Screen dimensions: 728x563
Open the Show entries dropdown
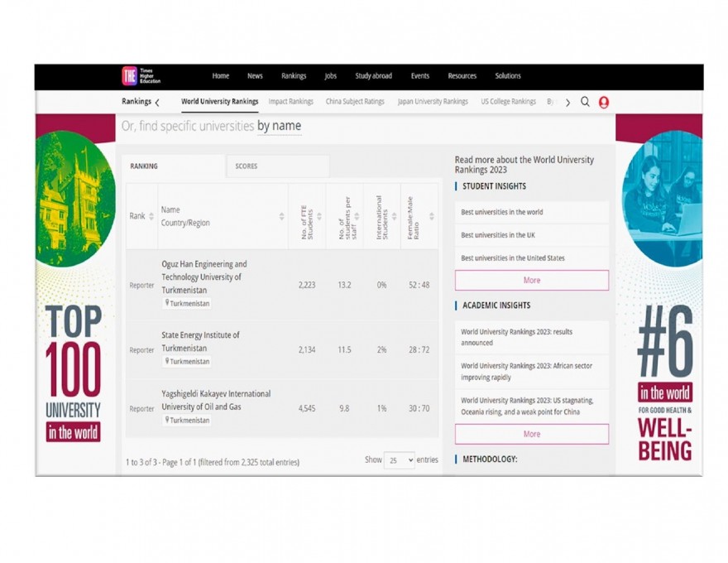(x=399, y=460)
